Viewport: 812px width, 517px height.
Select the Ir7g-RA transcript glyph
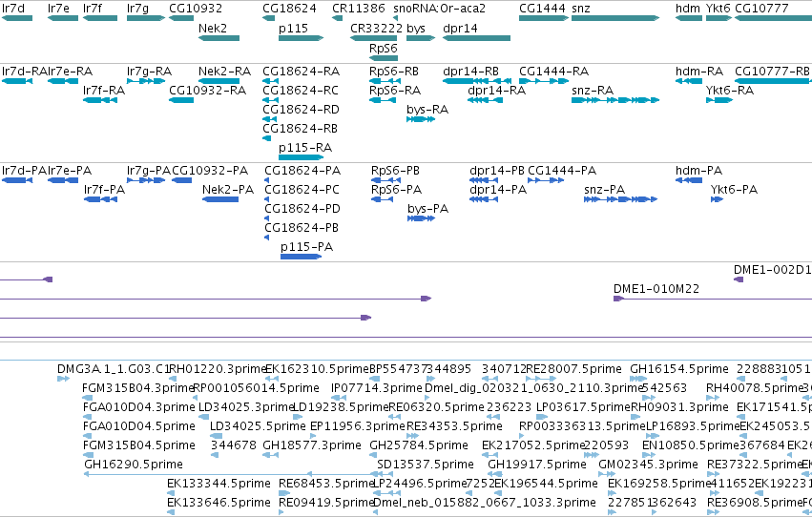click(x=146, y=81)
